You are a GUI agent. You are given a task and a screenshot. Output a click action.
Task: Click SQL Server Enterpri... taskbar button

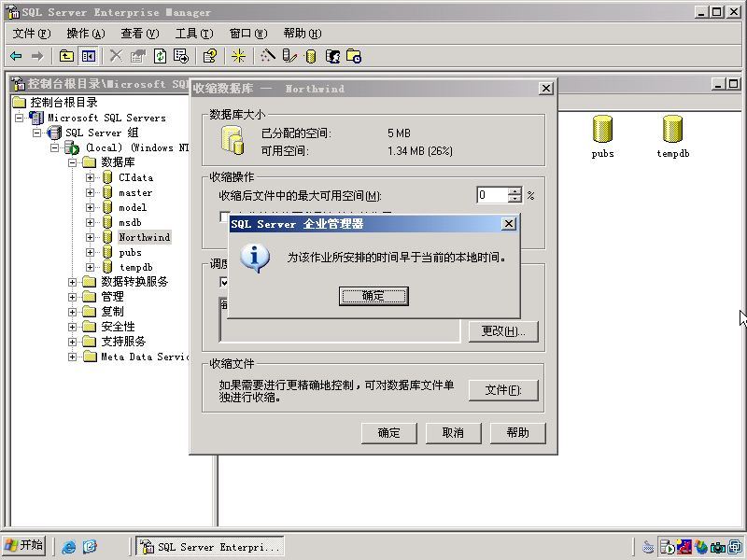coord(210,546)
